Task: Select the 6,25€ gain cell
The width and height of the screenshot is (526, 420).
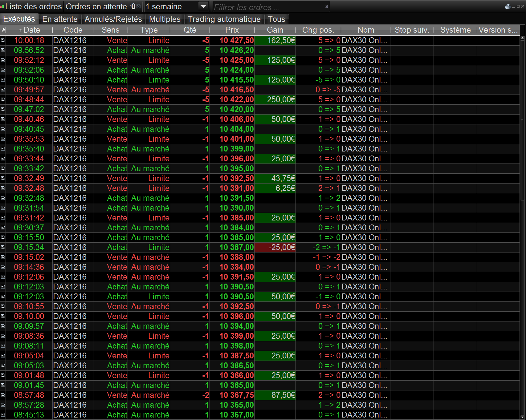Action: click(275, 188)
